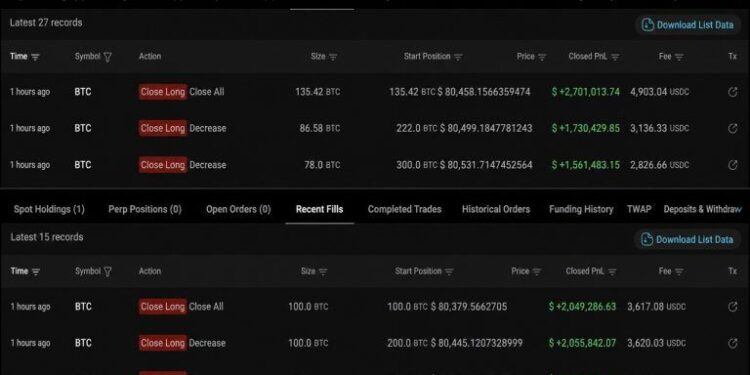The image size is (750, 375).
Task: Click start position 300.0 BTC
Action: [417, 165]
